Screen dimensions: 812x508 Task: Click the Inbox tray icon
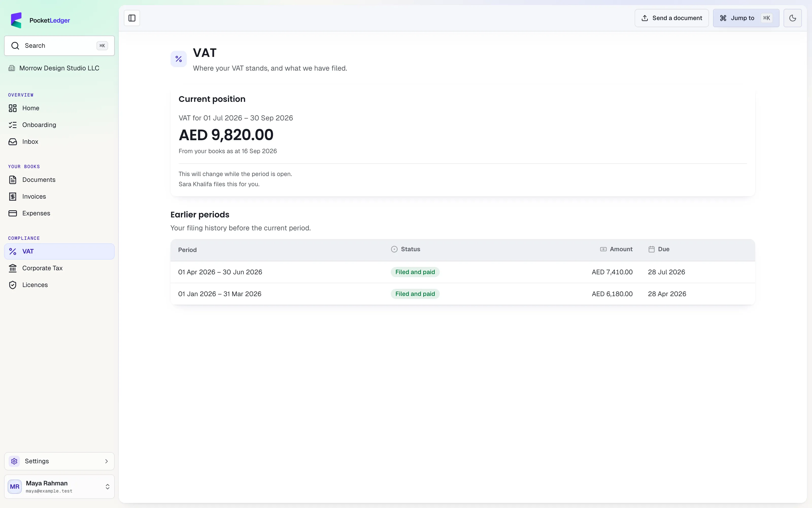[x=13, y=142]
